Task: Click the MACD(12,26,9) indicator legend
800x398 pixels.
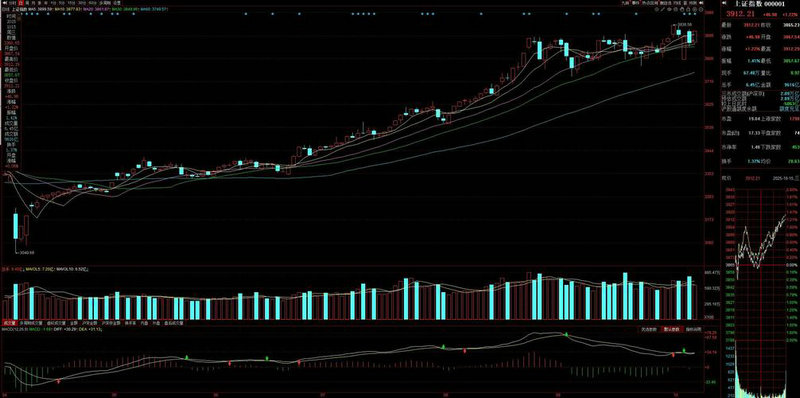Action: click(x=15, y=329)
